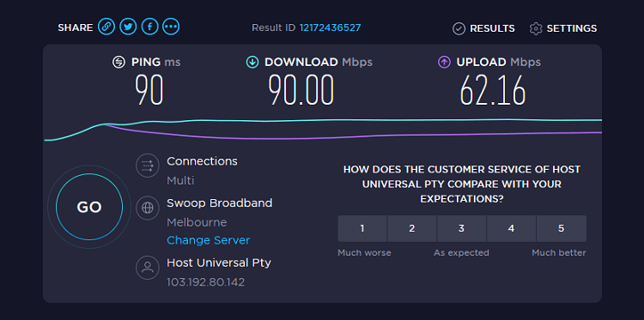Click the copy link share icon
The width and height of the screenshot is (644, 320).
[106, 27]
